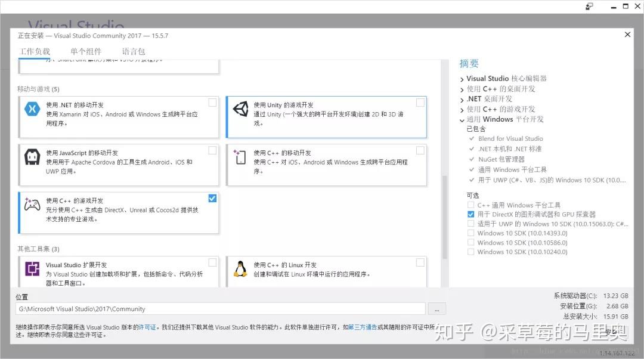Image resolution: width=644 pixels, height=359 pixels.
Task: Click the Unity game development logo
Action: 241,109
